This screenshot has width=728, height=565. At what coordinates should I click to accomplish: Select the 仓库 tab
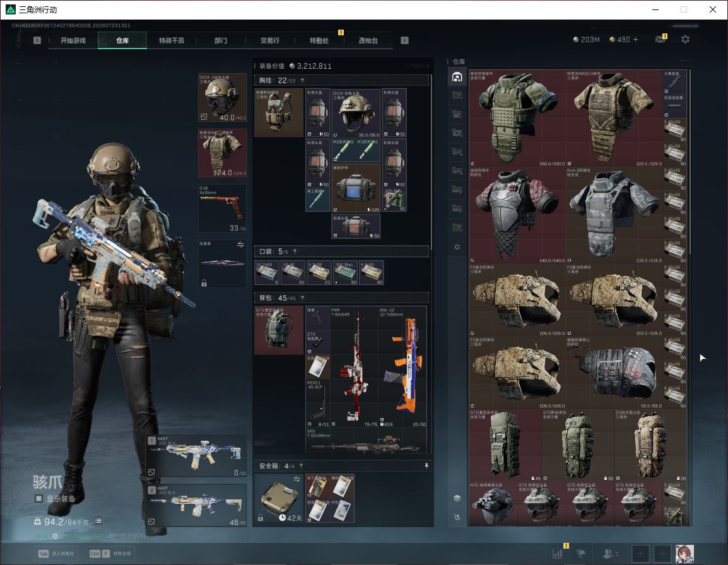[122, 40]
